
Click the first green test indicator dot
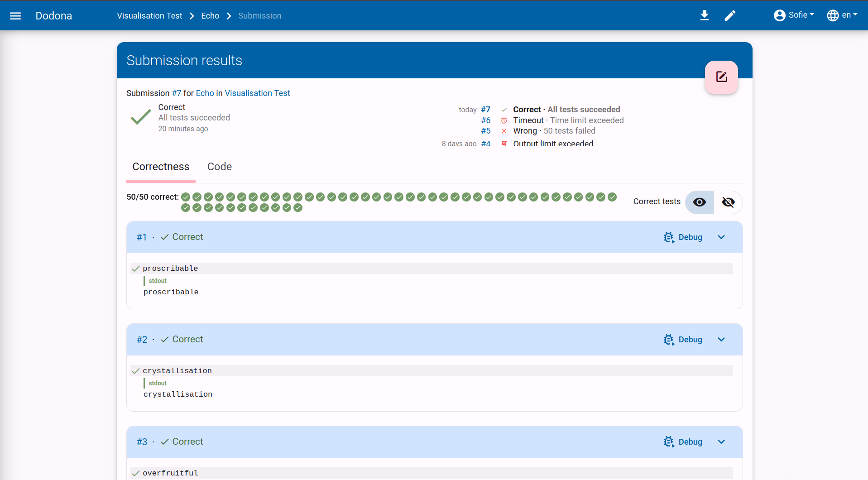(x=186, y=197)
